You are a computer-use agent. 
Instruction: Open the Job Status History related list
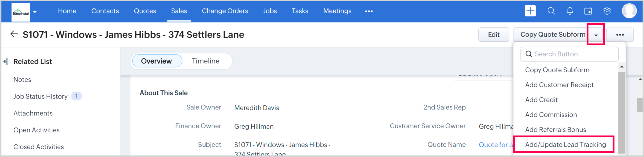(x=40, y=96)
